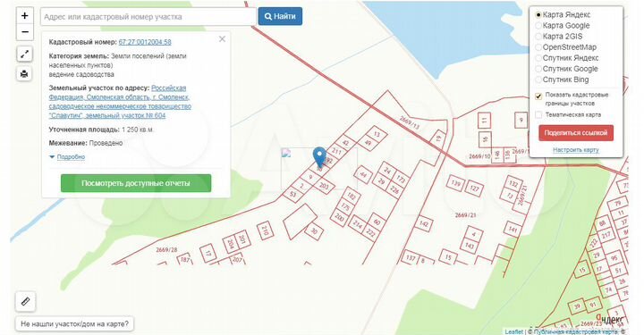This screenshot has width=644, height=335.
Task: Toggle fullscreen map with the arrows icon
Action: [25, 54]
